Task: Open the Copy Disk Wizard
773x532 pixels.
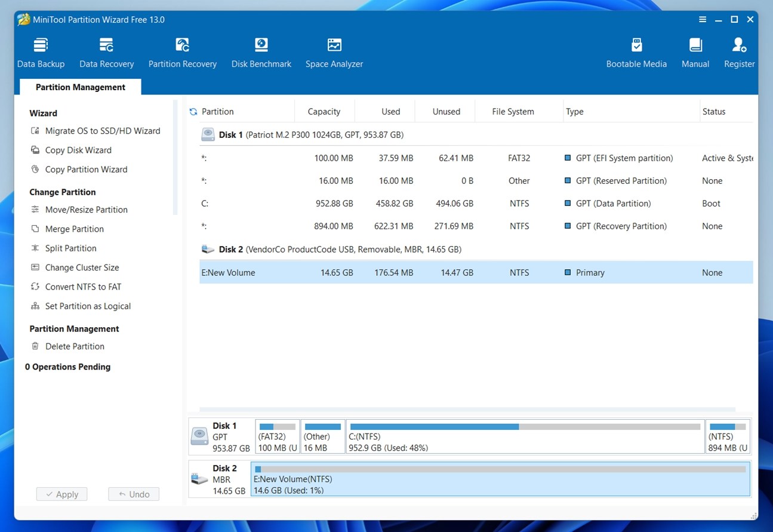Action: (x=78, y=150)
